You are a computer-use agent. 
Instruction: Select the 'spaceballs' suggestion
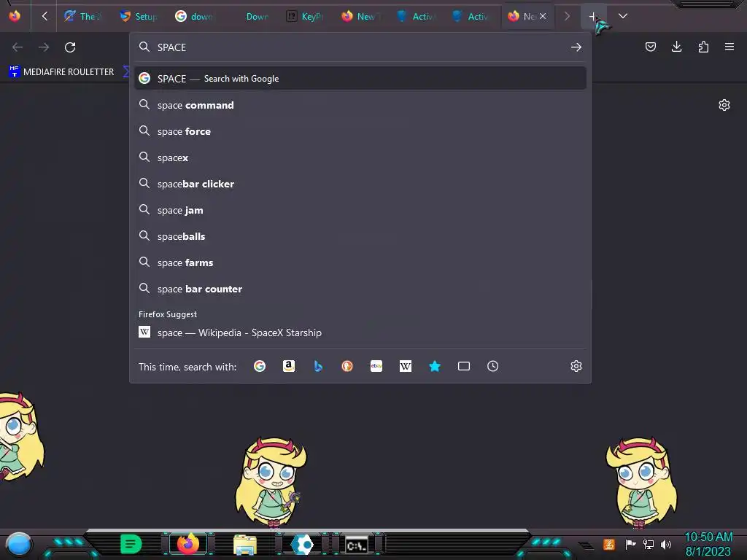(x=360, y=236)
